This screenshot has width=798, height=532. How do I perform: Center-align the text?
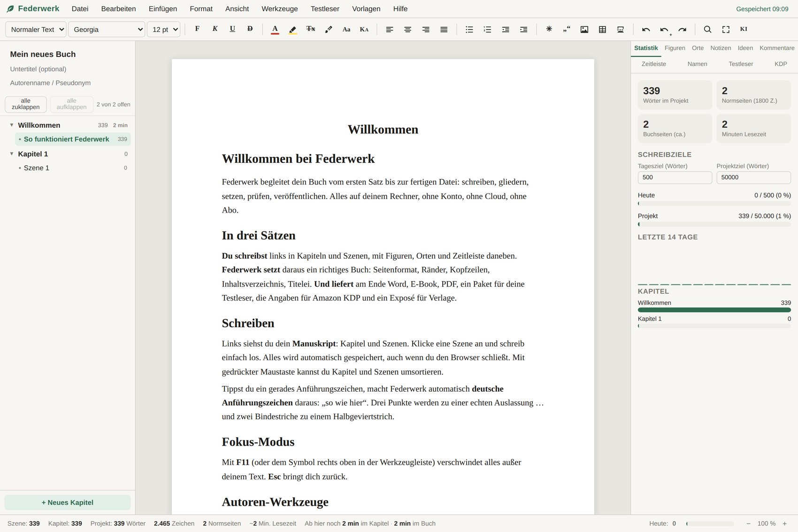pos(408,29)
